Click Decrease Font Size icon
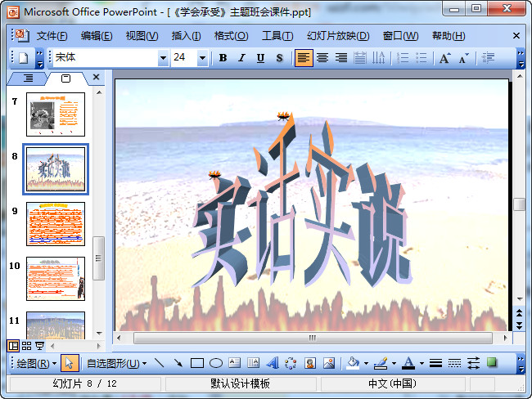Screen dimensions: 532x399 click(x=463, y=58)
